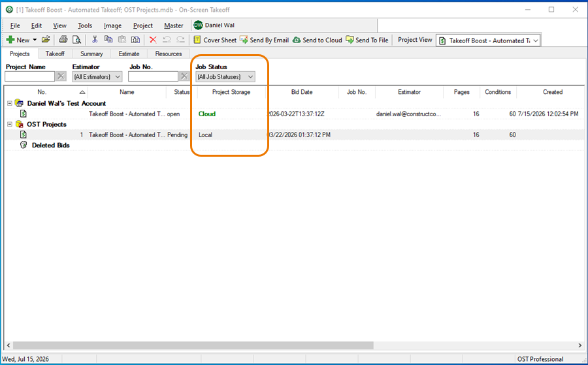Click the renumber pages icon
The image size is (588, 365).
(135, 40)
